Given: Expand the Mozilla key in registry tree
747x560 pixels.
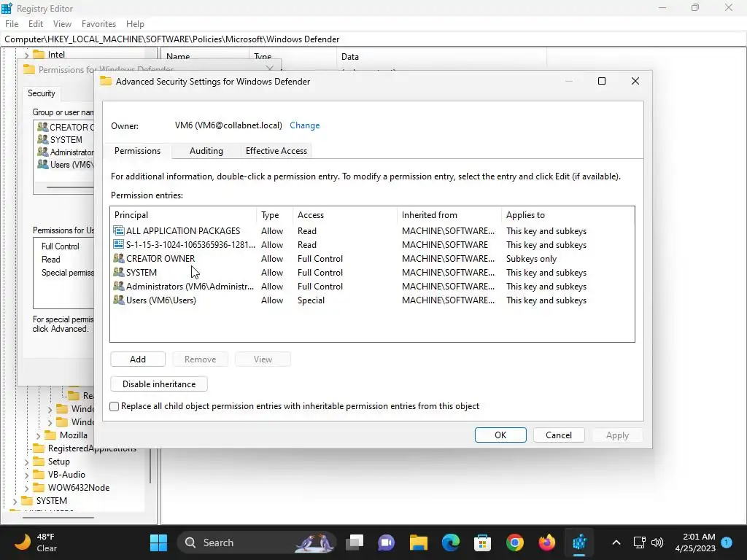Looking at the screenshot, I should point(39,435).
